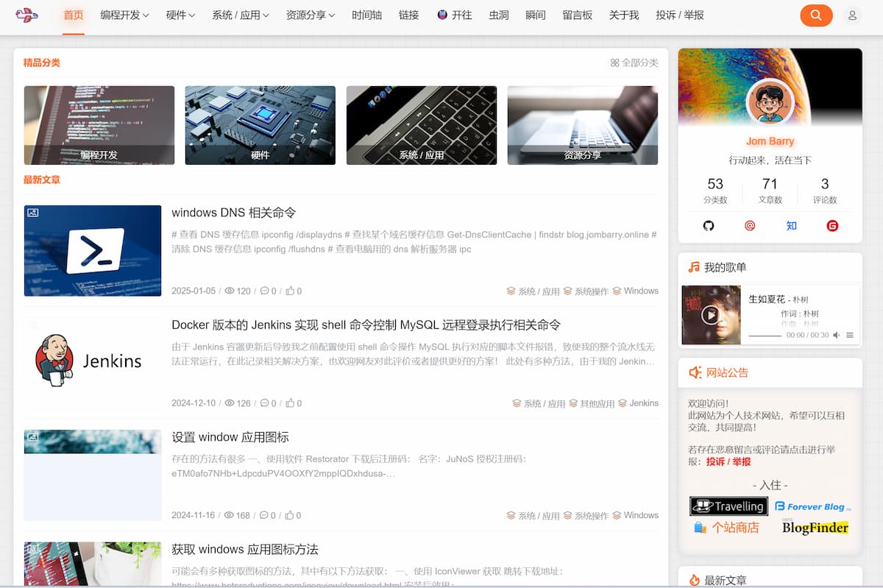This screenshot has width=883, height=588.
Task: Click the site logo icon
Action: (26, 15)
